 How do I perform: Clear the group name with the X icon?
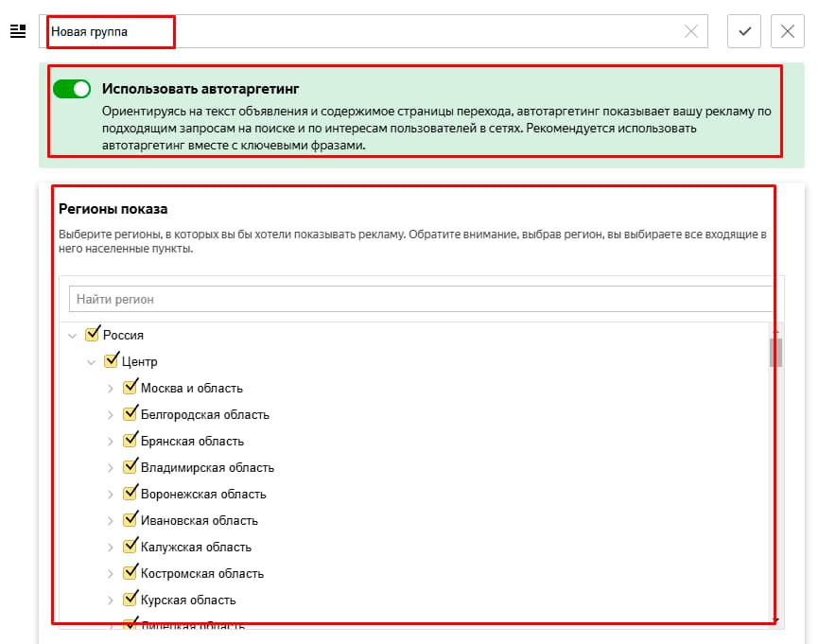click(x=691, y=31)
